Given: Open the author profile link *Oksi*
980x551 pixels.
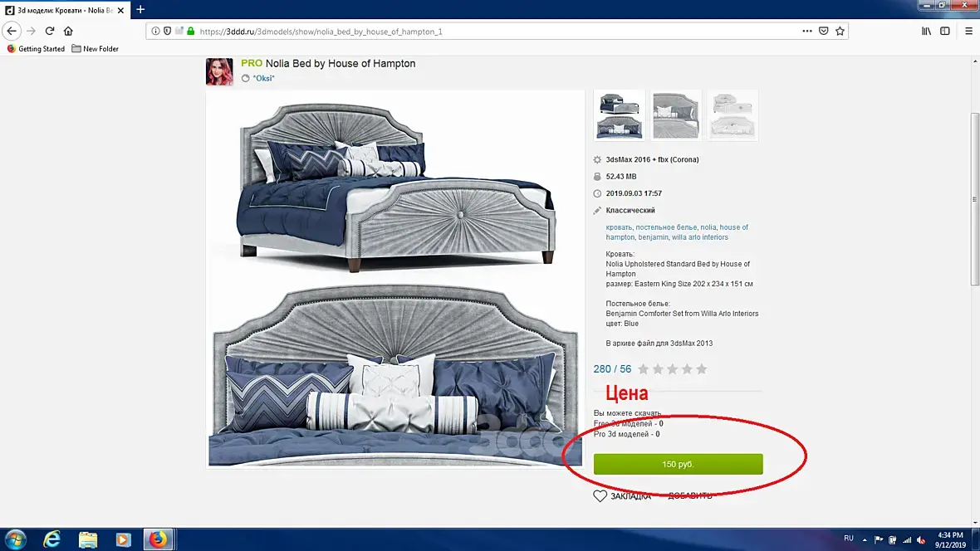Looking at the screenshot, I should 263,78.
